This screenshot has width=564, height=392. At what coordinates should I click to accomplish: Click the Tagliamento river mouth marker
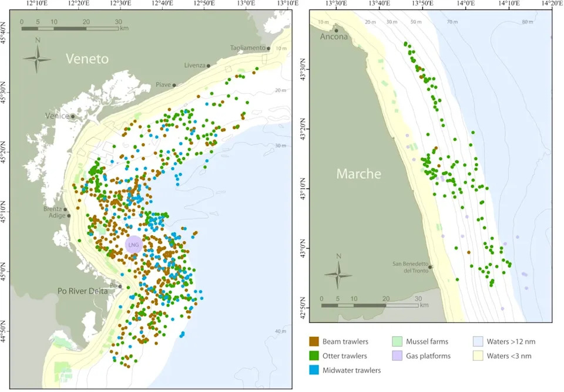[x=268, y=48]
